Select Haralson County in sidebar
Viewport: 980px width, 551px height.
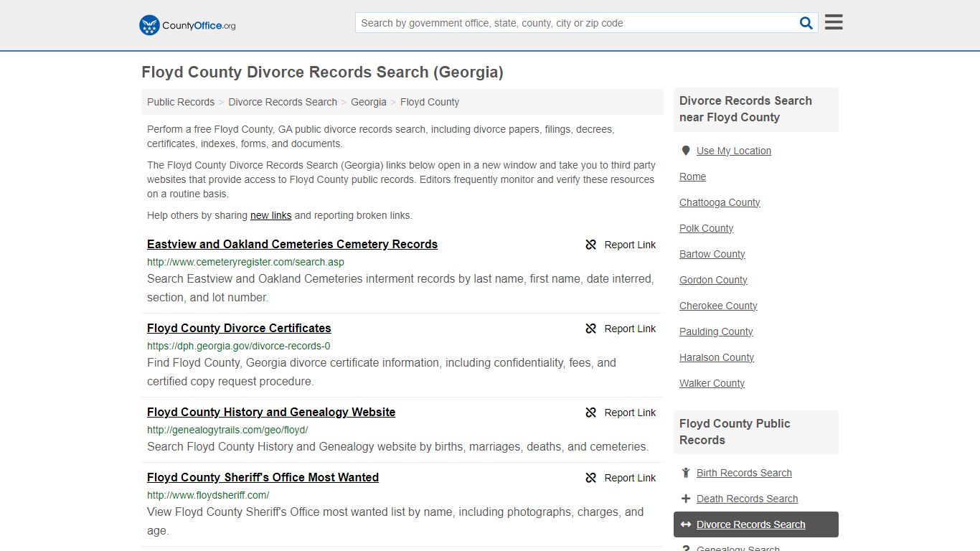pyautogui.click(x=717, y=357)
